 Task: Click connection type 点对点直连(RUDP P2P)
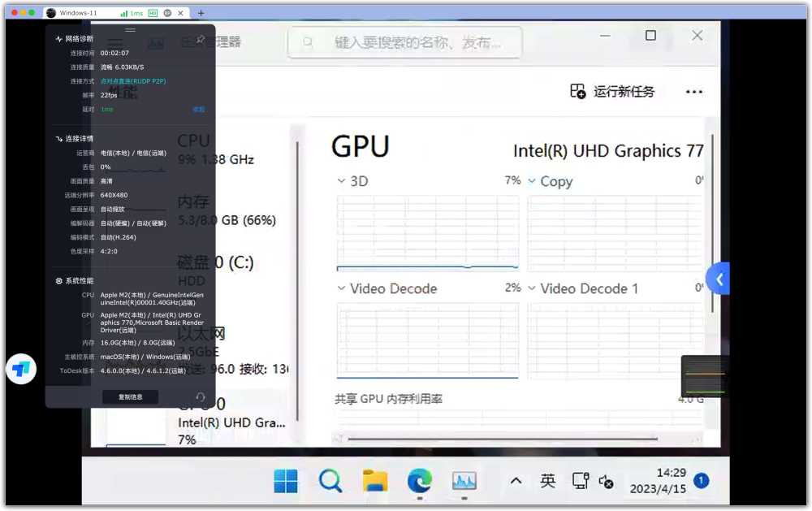click(133, 81)
